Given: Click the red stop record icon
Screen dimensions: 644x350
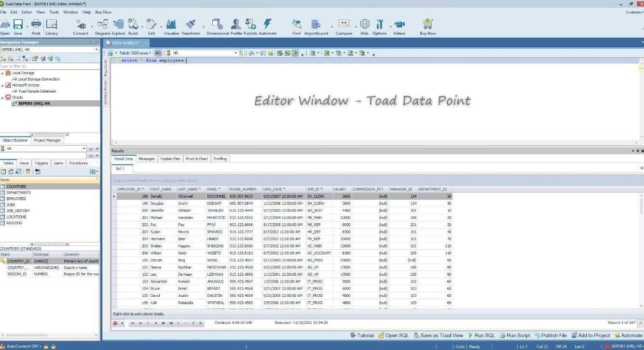Looking at the screenshot, I should click(115, 323).
